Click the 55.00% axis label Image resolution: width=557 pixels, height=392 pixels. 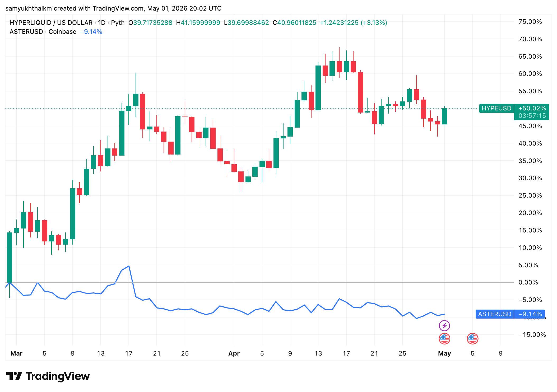pyautogui.click(x=530, y=91)
